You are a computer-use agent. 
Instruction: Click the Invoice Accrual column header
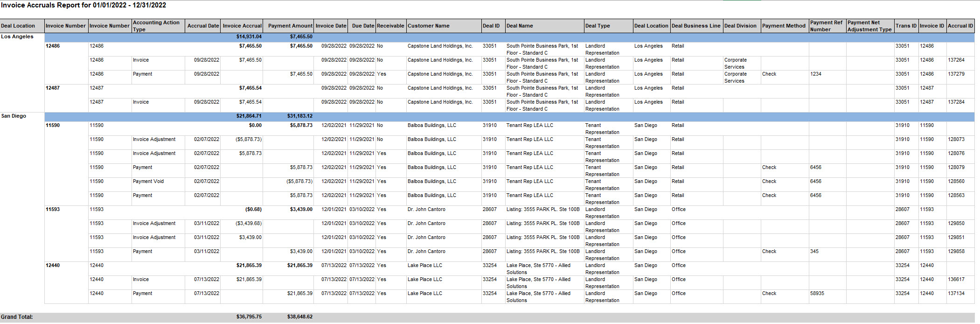pos(242,26)
